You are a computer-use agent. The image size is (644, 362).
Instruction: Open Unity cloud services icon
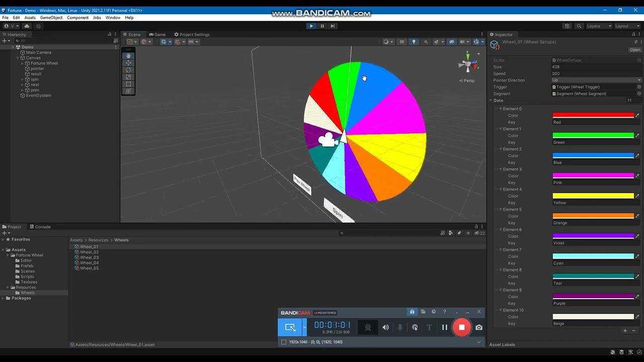27,26
